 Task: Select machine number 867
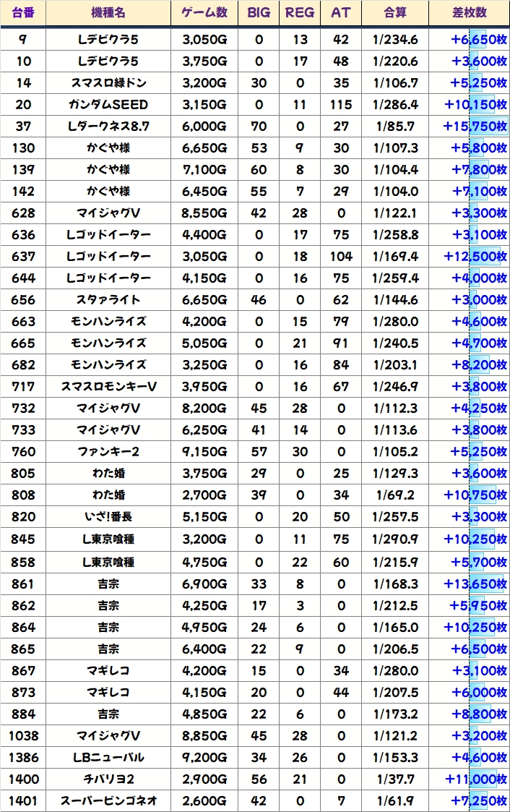(23, 671)
